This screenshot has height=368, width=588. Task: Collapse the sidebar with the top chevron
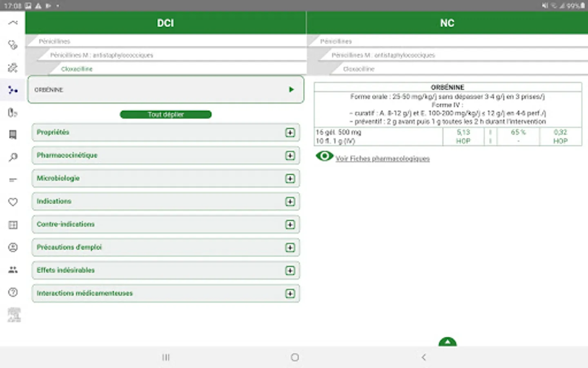click(13, 22)
